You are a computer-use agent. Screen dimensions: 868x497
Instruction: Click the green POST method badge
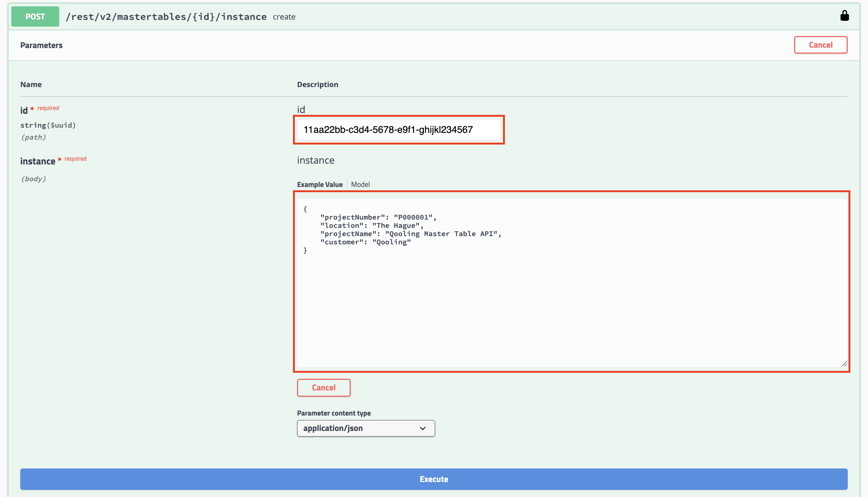[x=35, y=17]
